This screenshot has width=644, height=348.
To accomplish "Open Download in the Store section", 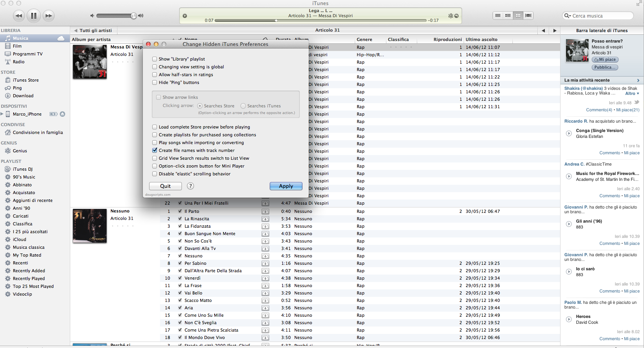I will [23, 96].
